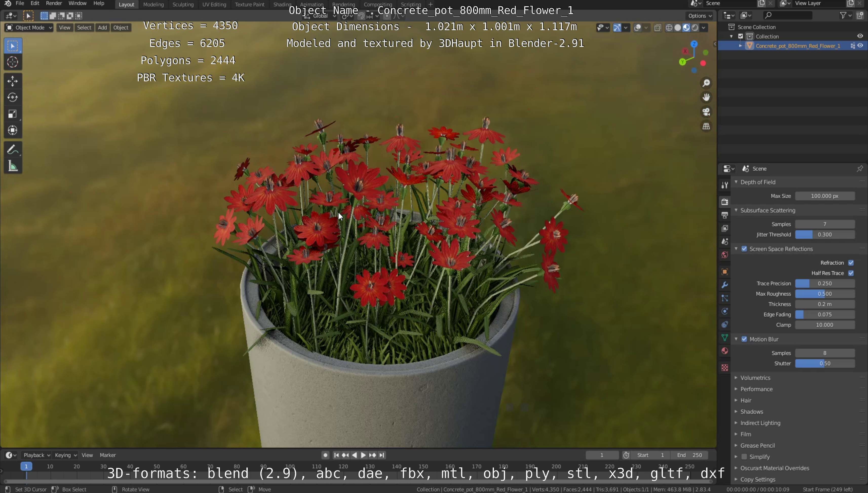Open the Playback dropdown menu
The width and height of the screenshot is (868, 493).
pos(36,455)
